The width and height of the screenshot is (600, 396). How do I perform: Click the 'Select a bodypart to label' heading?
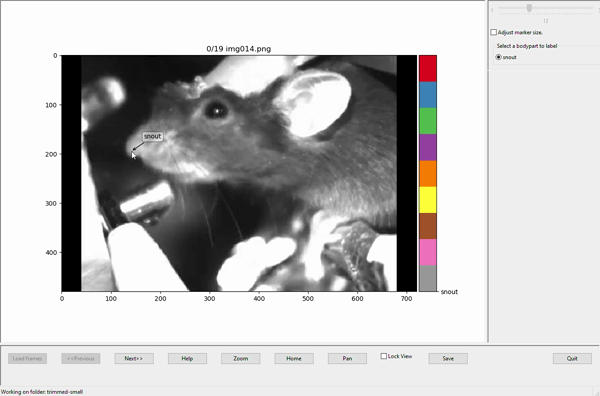(527, 46)
